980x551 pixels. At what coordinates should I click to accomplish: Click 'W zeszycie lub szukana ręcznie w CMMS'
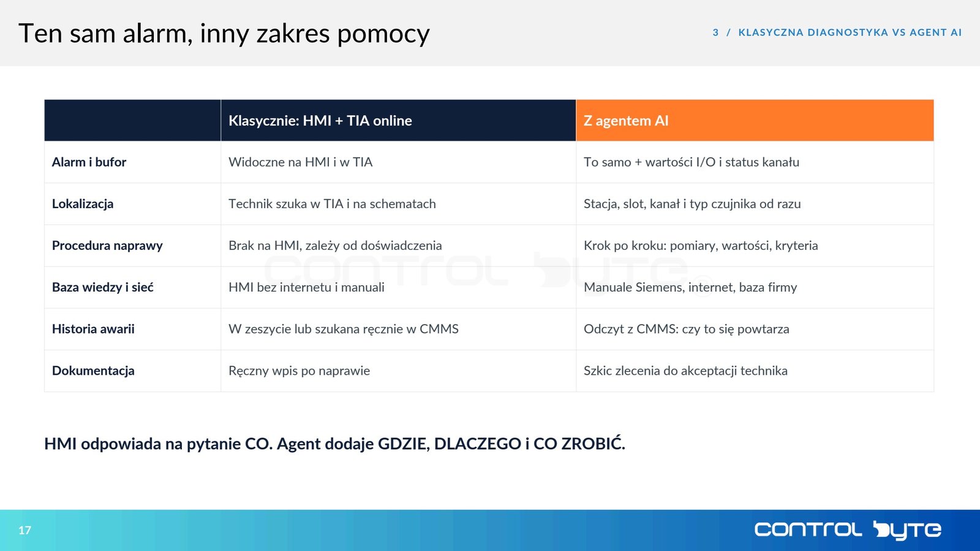point(344,329)
